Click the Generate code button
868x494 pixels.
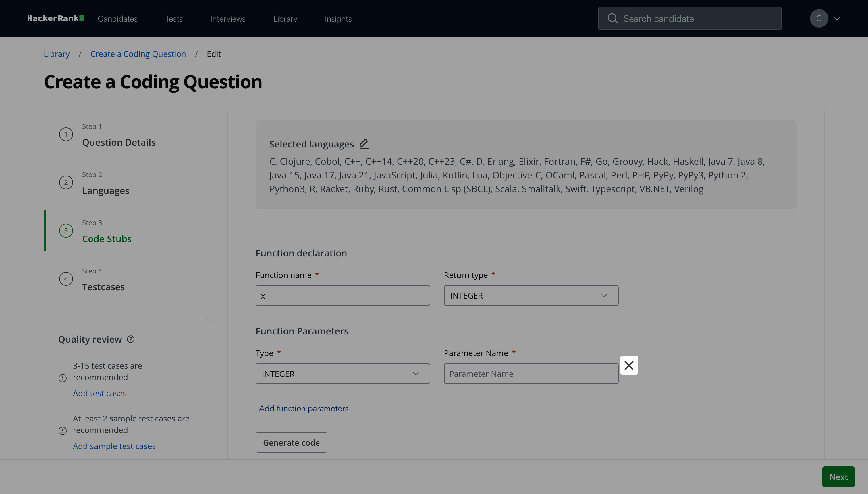(291, 442)
